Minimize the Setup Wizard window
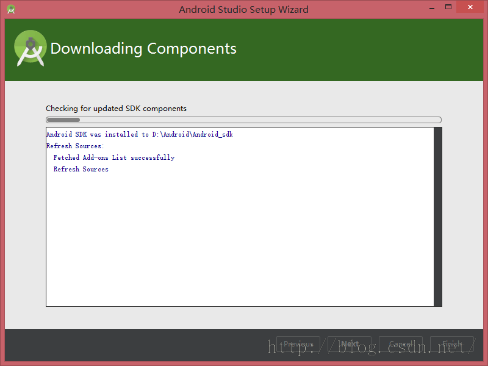 point(432,8)
